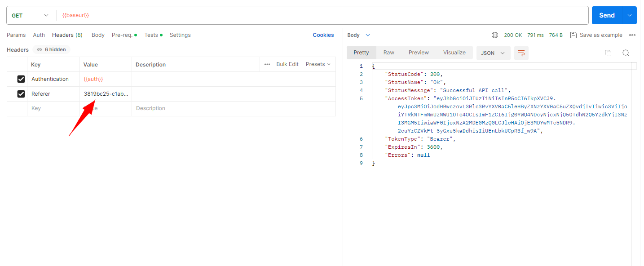This screenshot has height=266, width=644.
Task: Expand the Presets dropdown
Action: click(x=318, y=64)
